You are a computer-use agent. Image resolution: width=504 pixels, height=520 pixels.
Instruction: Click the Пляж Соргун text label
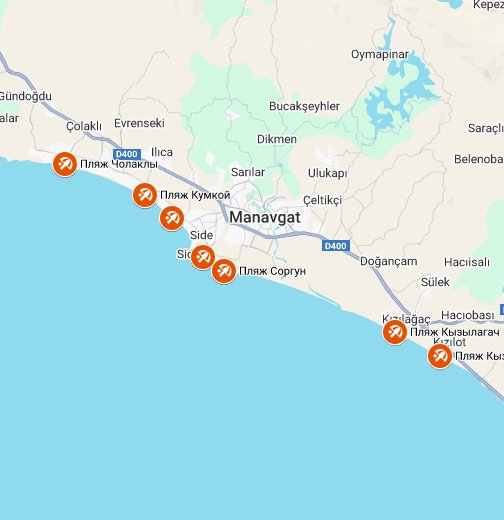click(272, 271)
